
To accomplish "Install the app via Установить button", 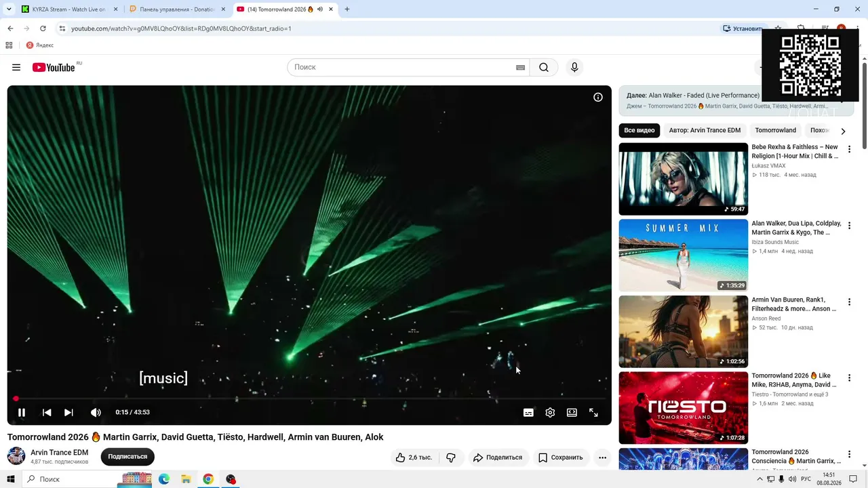I will 743,28.
